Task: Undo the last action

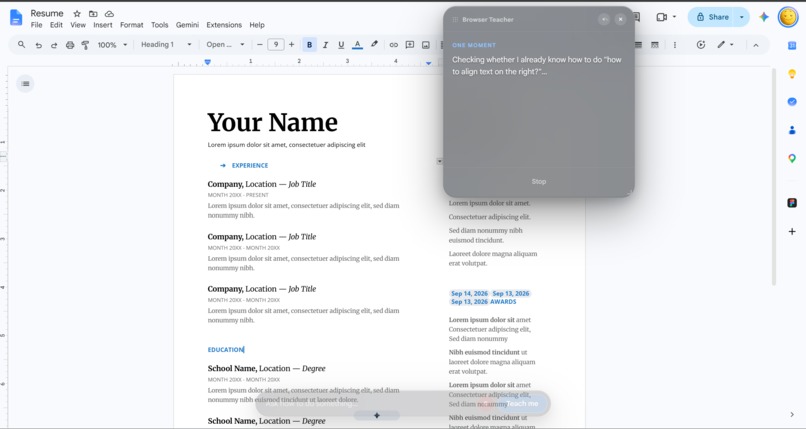Action: pyautogui.click(x=38, y=45)
